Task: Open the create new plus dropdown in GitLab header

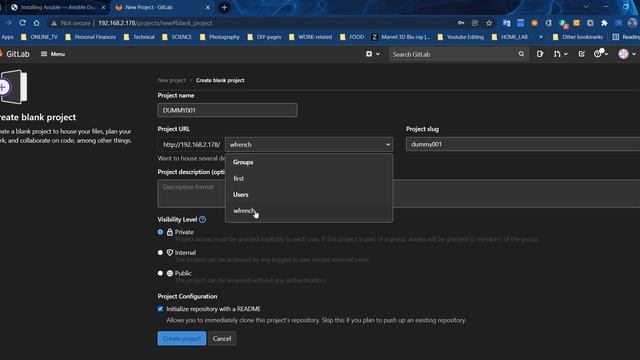Action: 373,54
